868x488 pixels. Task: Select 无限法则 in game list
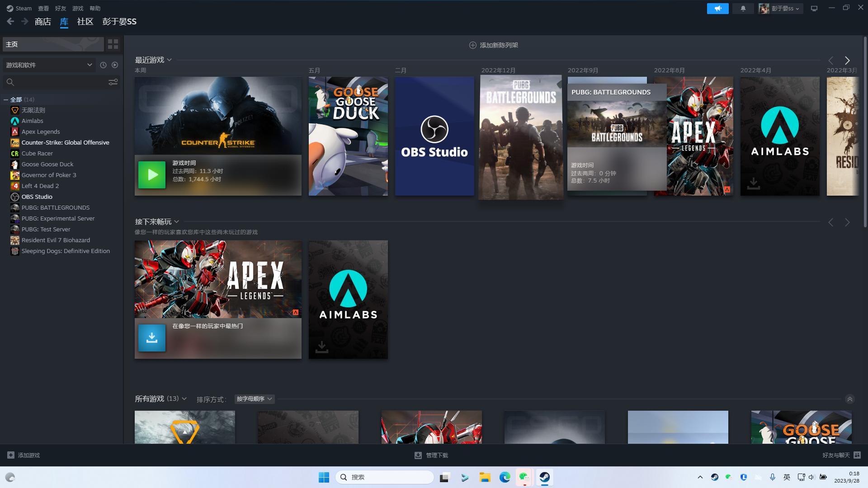click(x=33, y=110)
